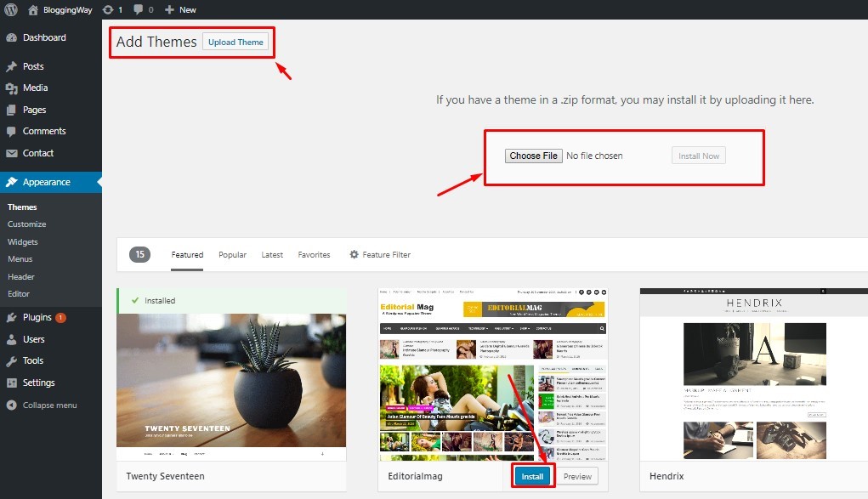Click the Editorialmag theme name
This screenshot has width=868, height=499.
pos(415,476)
